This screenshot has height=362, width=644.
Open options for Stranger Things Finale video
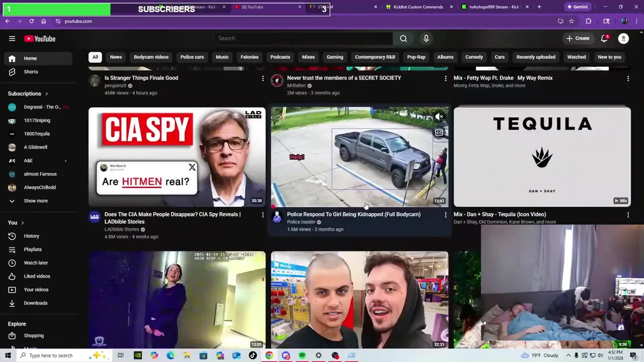pos(263,78)
